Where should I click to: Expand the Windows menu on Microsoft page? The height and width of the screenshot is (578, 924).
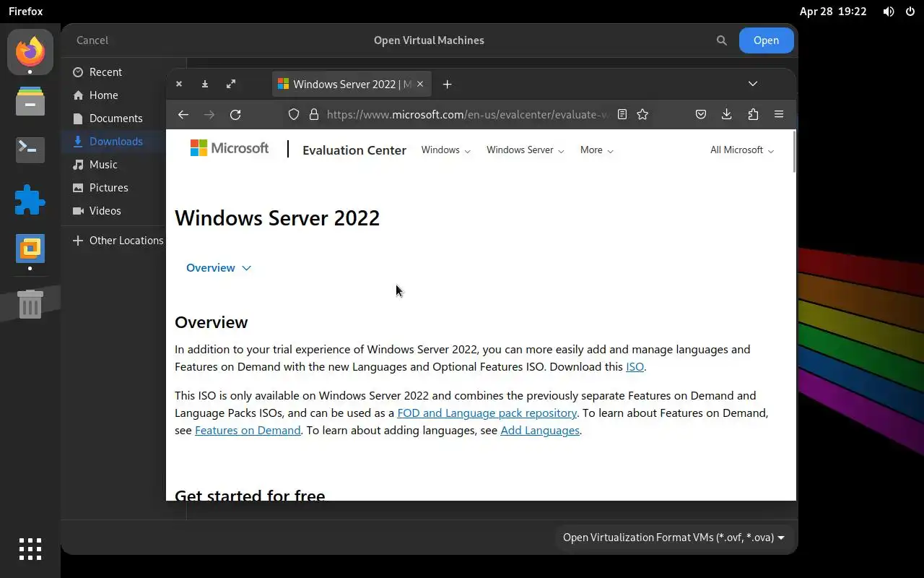(x=445, y=150)
